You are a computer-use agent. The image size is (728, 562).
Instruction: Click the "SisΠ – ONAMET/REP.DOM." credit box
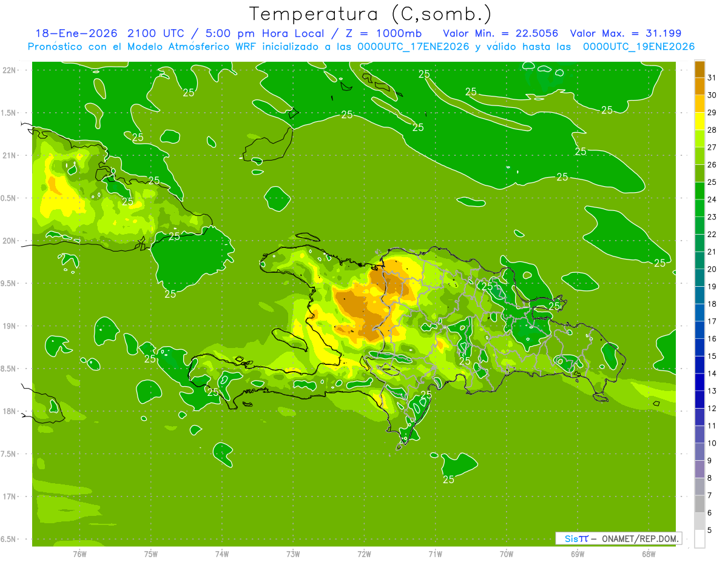pyautogui.click(x=618, y=538)
